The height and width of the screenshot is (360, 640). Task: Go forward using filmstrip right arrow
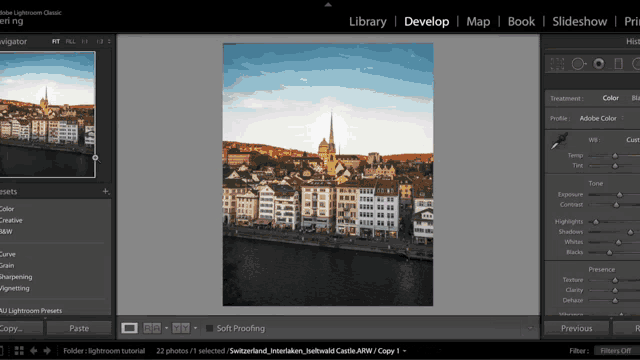click(47, 351)
